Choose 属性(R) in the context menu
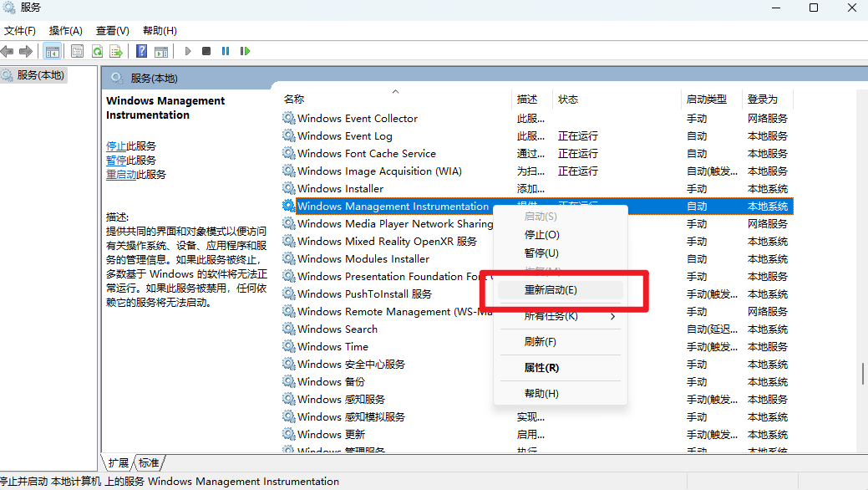This screenshot has height=490, width=868. (561, 368)
